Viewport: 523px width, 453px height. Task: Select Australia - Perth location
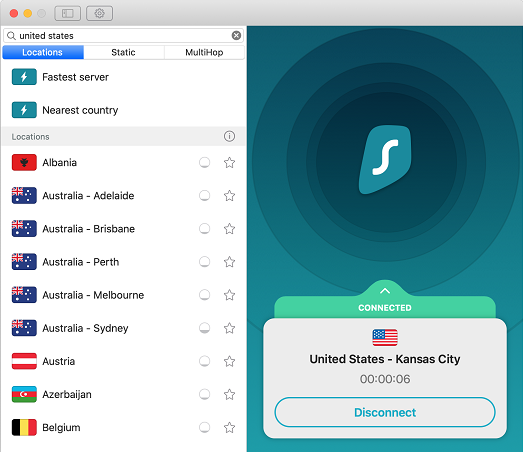pyautogui.click(x=123, y=262)
